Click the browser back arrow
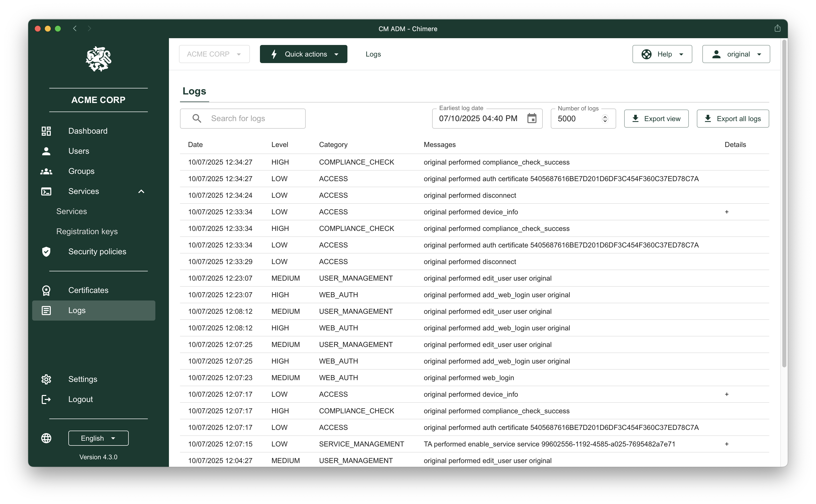Screen dimensions: 816x504 tap(75, 29)
